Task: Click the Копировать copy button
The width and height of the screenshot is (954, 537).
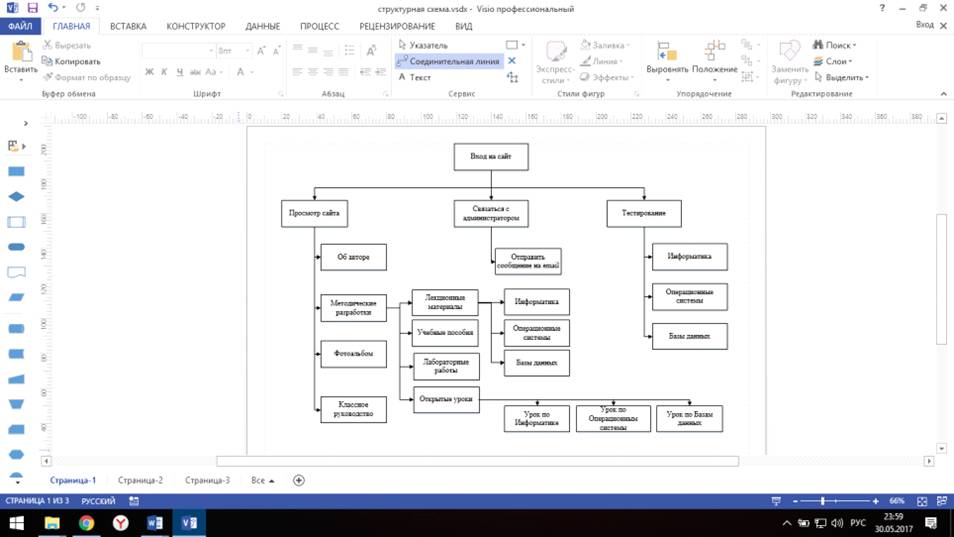Action: coord(71,61)
